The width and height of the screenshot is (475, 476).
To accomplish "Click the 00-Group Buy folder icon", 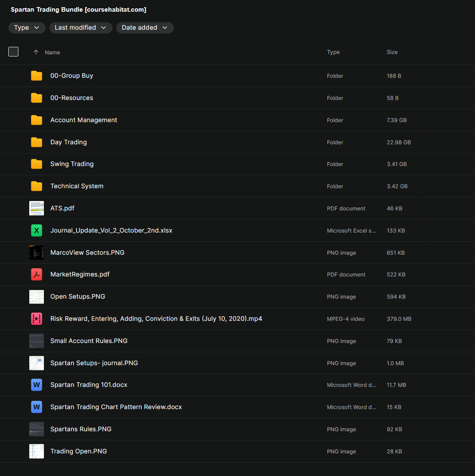I will tap(36, 76).
